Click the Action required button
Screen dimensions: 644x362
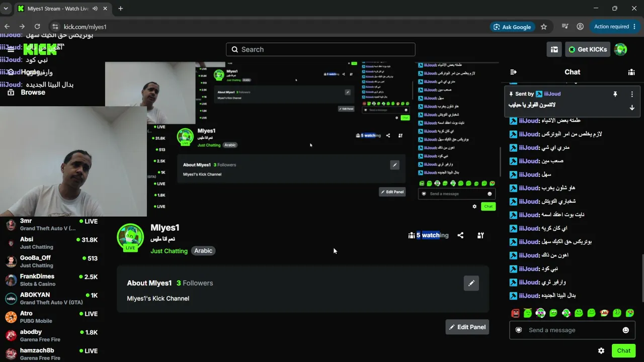click(x=614, y=27)
